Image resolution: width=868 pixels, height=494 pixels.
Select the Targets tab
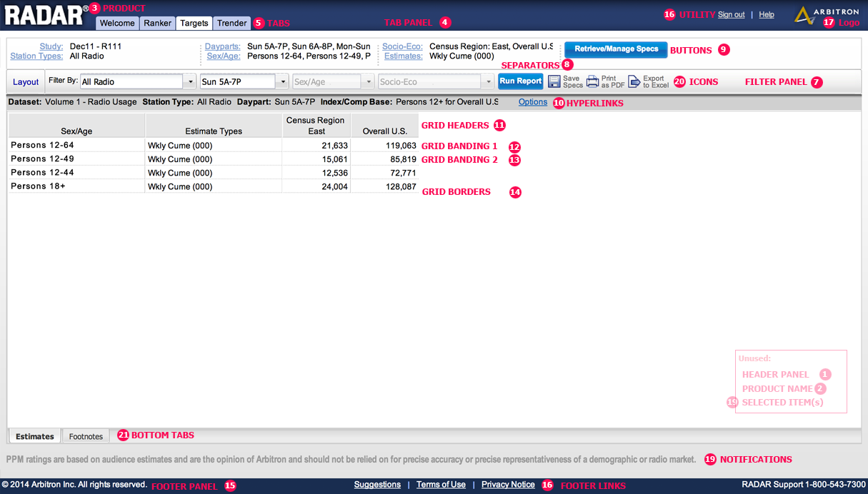point(194,23)
